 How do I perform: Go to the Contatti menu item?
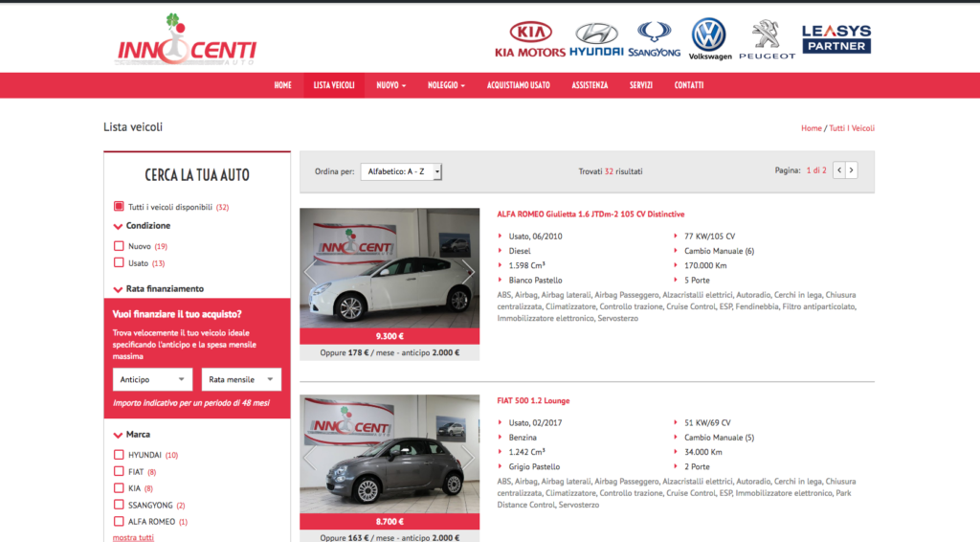(x=688, y=85)
